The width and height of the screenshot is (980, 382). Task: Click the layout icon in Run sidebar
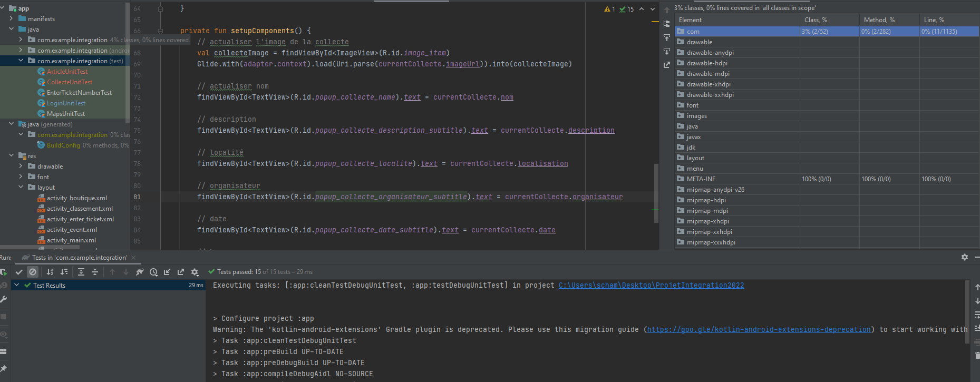point(3,351)
